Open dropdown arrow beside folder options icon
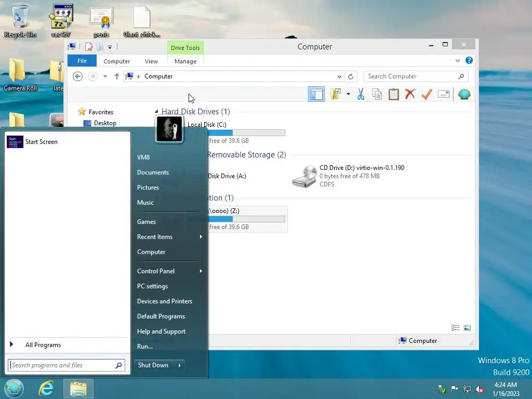The width and height of the screenshot is (532, 399). pos(348,94)
